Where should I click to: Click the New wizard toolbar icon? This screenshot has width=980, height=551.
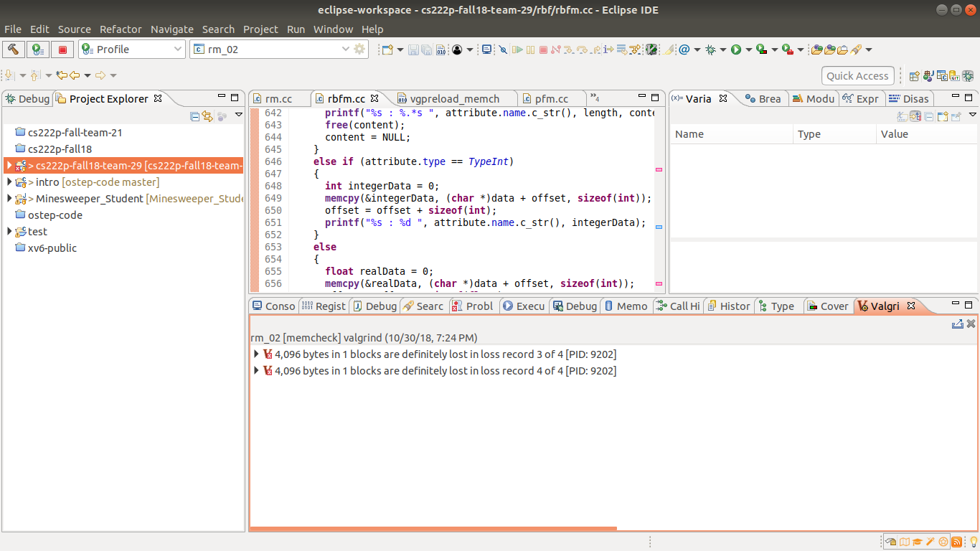click(x=387, y=50)
